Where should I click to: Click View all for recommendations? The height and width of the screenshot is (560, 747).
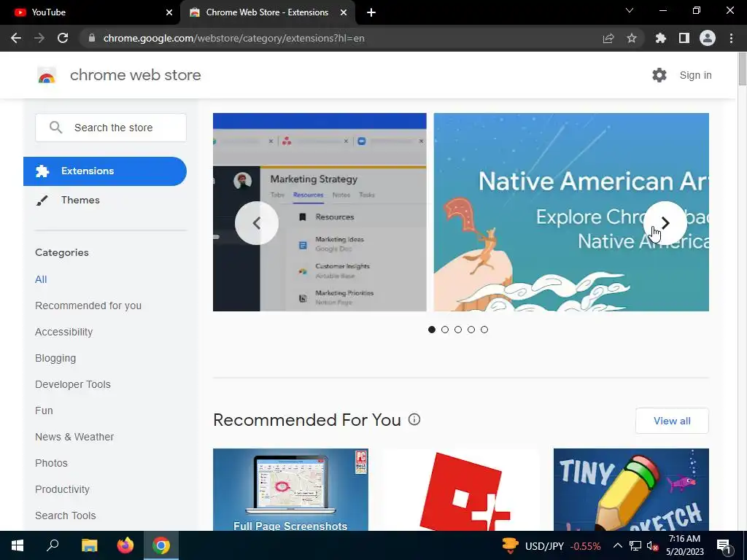(x=672, y=421)
